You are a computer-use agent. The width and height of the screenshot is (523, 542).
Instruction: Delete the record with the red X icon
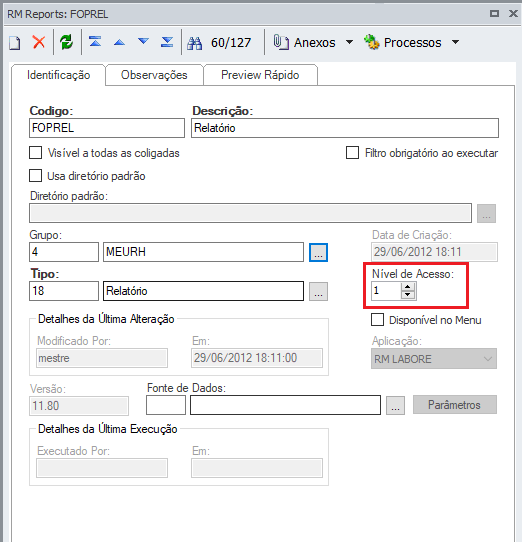39,43
